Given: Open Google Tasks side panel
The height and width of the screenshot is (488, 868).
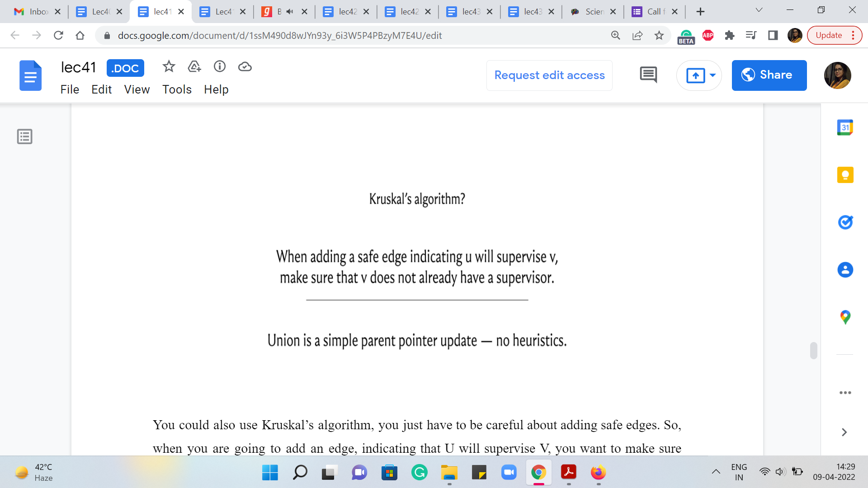Looking at the screenshot, I should point(845,222).
